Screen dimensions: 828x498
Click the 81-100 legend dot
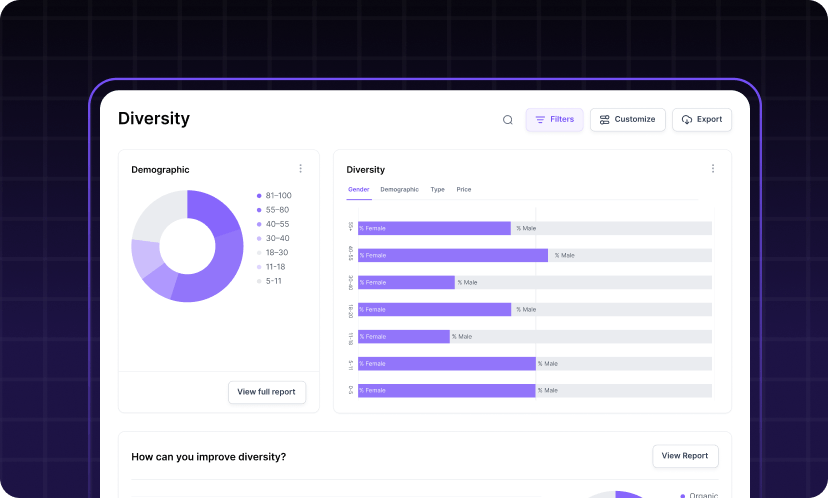tap(259, 196)
